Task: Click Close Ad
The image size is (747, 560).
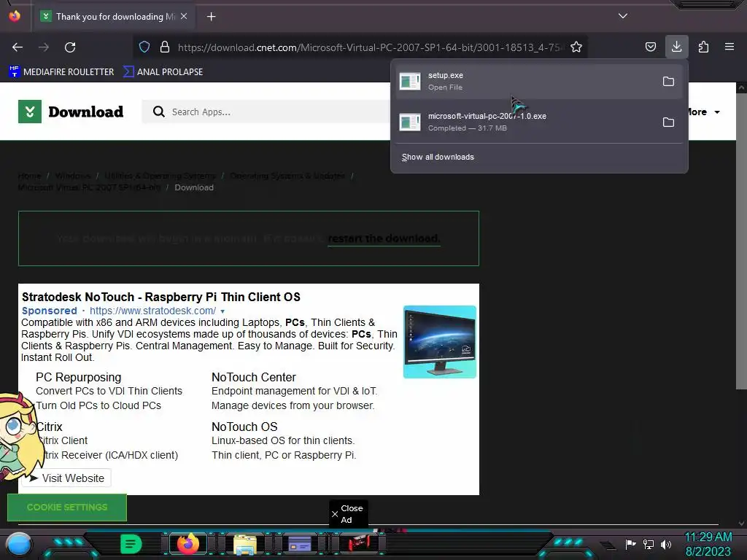Action: [x=348, y=514]
